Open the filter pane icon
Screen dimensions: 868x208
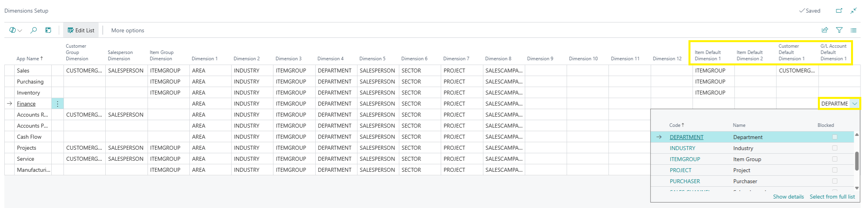point(839,30)
